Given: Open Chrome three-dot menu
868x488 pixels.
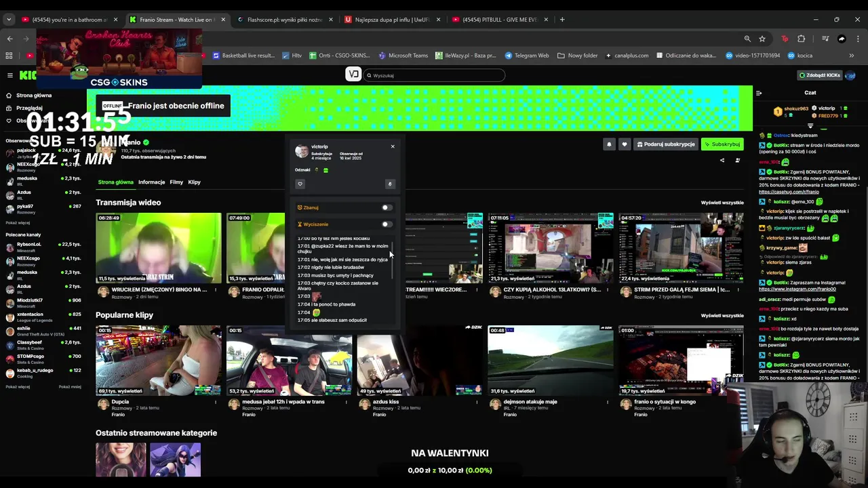Looking at the screenshot, I should [858, 39].
